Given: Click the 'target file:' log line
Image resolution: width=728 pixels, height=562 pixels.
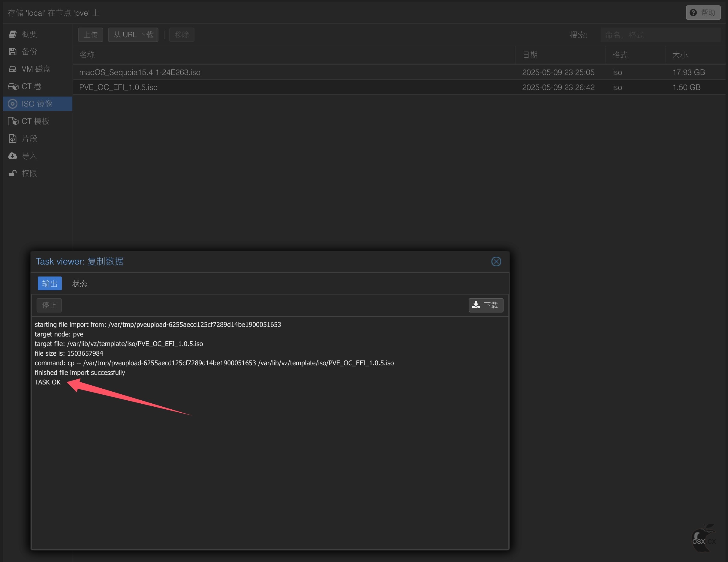Looking at the screenshot, I should click(x=119, y=344).
